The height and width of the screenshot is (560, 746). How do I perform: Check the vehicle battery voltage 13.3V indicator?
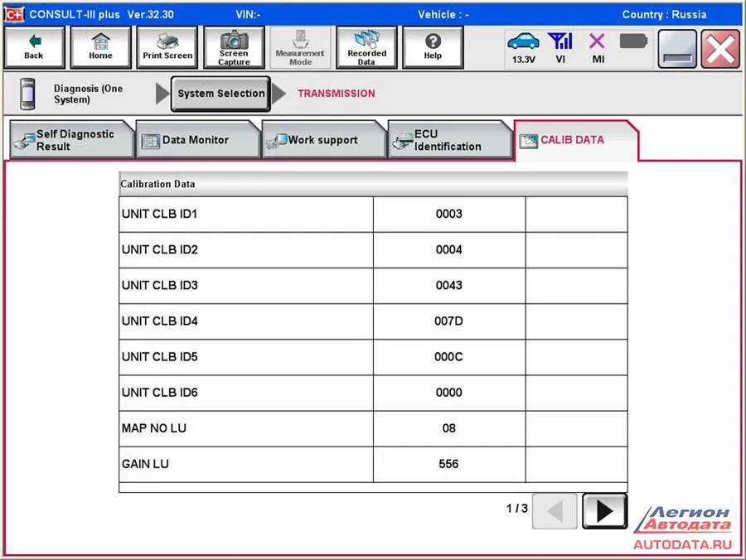pos(522,47)
